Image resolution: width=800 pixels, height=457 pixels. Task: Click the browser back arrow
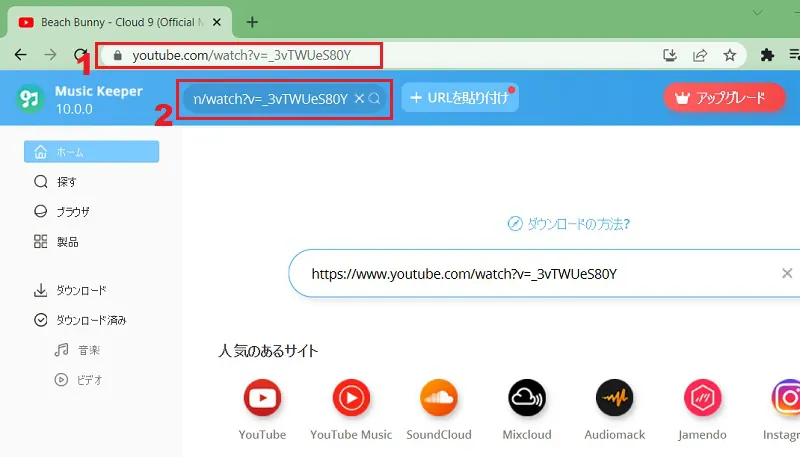point(20,55)
